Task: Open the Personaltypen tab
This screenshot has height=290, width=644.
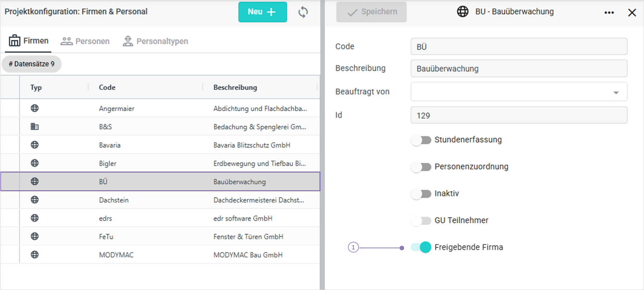Action: tap(155, 41)
